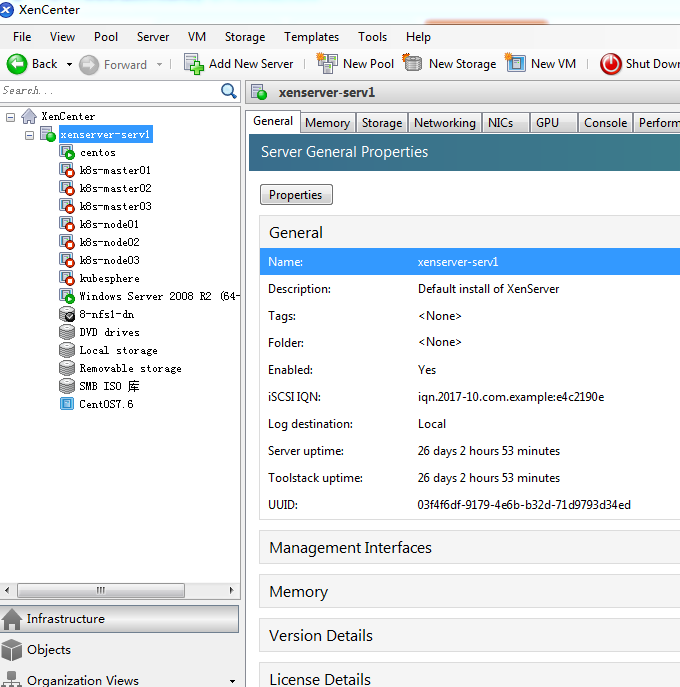Expand the Memory properties section
Screen dimensions: 680x687
point(469,591)
